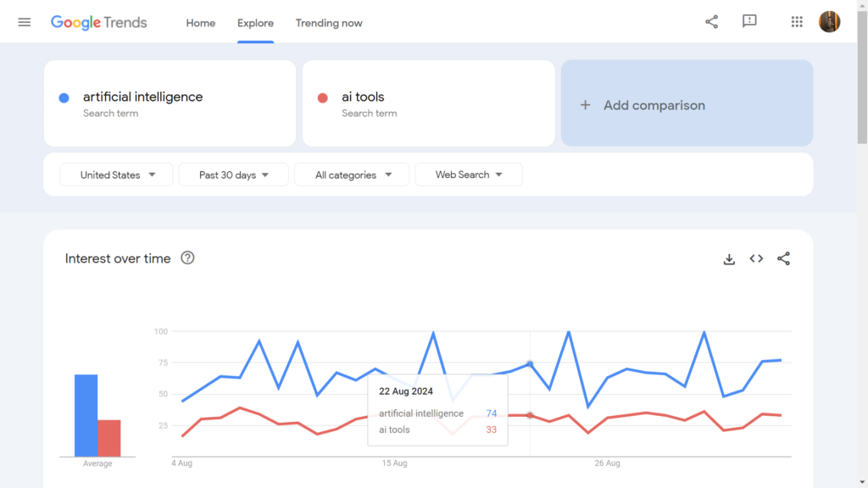Click the 4 Aug axis label
868x488 pixels.
pos(181,463)
